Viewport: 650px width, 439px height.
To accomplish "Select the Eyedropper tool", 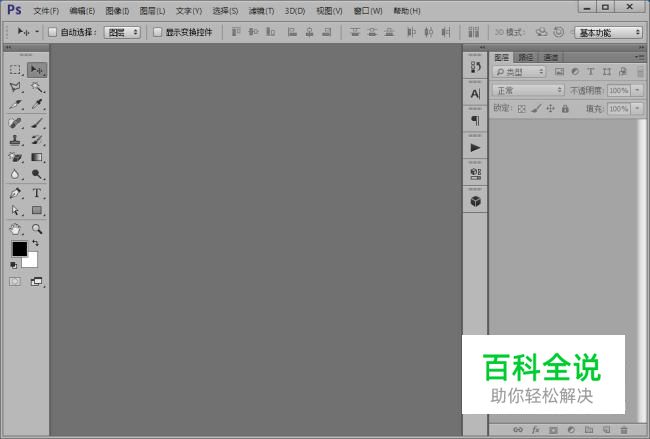I will point(37,104).
